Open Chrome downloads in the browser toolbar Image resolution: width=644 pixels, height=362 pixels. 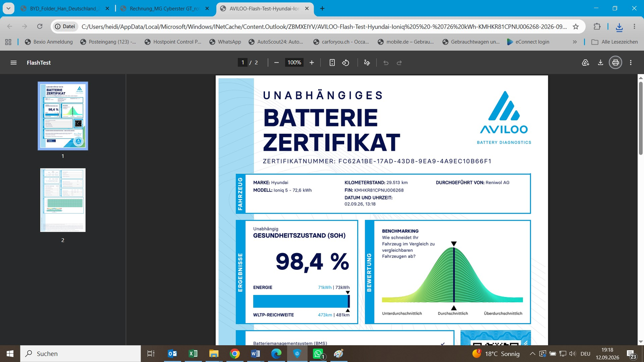click(x=619, y=27)
